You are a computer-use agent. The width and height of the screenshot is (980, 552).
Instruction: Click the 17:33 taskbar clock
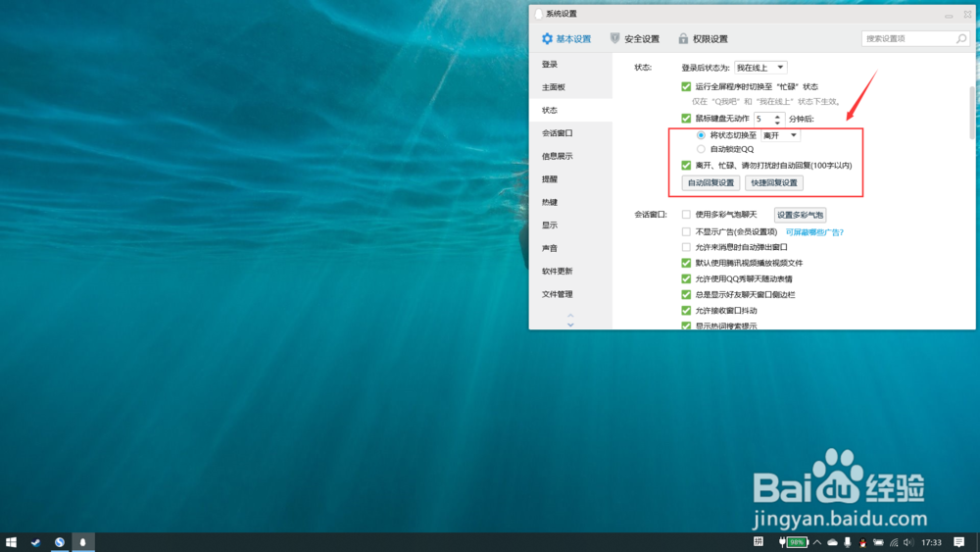point(931,542)
